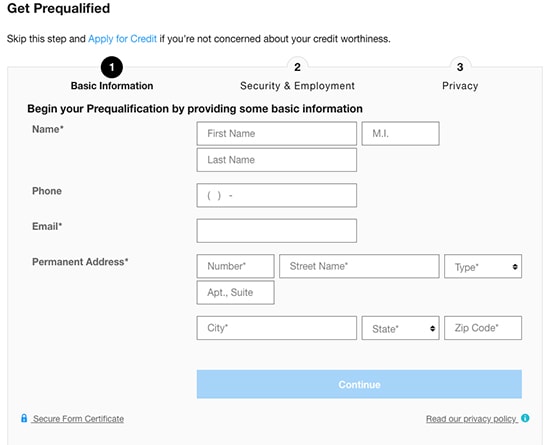This screenshot has width=550, height=445.
Task: Switch to the Security & Employment step
Action: click(x=297, y=86)
